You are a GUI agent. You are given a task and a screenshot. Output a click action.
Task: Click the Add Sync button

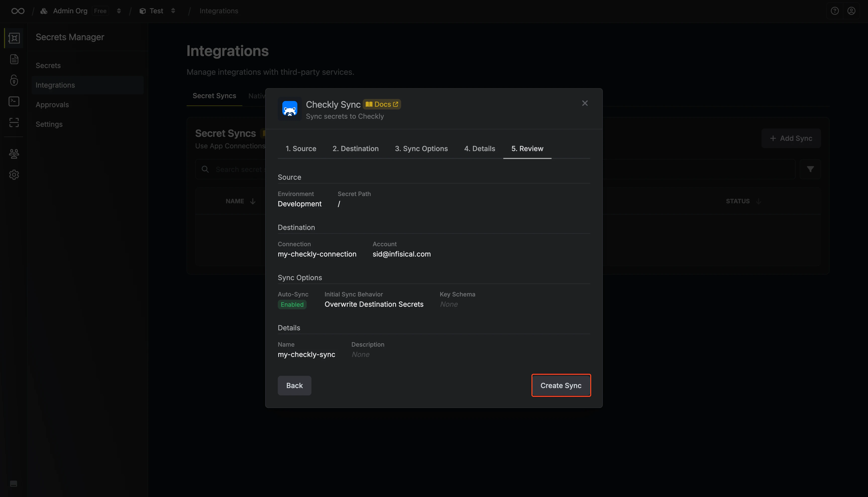tap(791, 138)
